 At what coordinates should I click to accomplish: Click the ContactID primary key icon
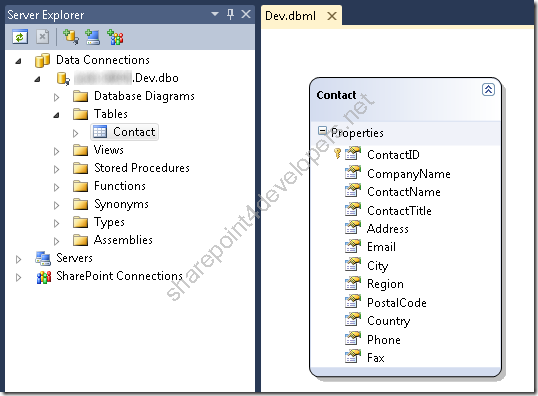pos(337,153)
